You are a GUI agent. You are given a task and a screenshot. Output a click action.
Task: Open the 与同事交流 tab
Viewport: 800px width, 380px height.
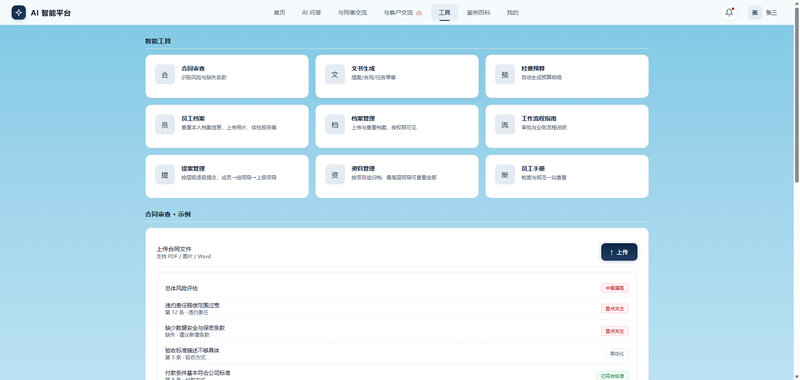point(352,13)
